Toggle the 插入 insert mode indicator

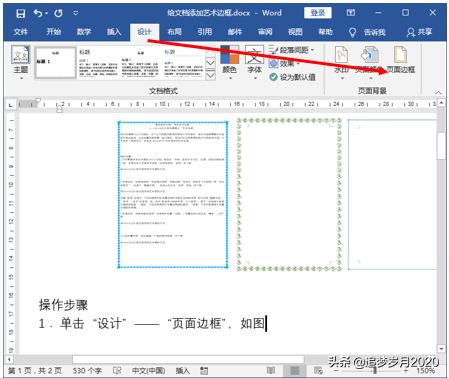pos(183,370)
